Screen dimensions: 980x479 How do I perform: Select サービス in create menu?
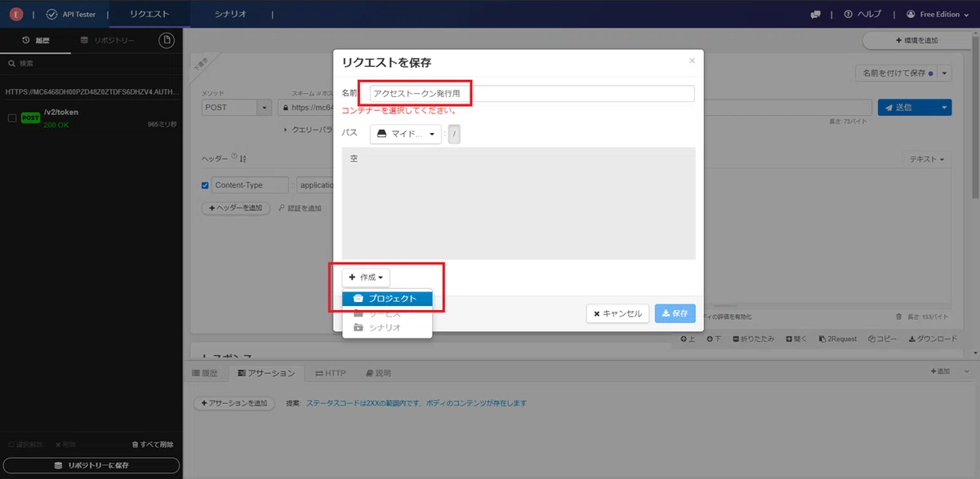pyautogui.click(x=387, y=313)
